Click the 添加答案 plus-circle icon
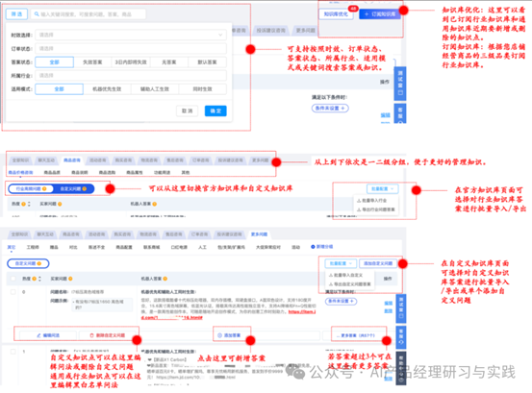 (219, 335)
